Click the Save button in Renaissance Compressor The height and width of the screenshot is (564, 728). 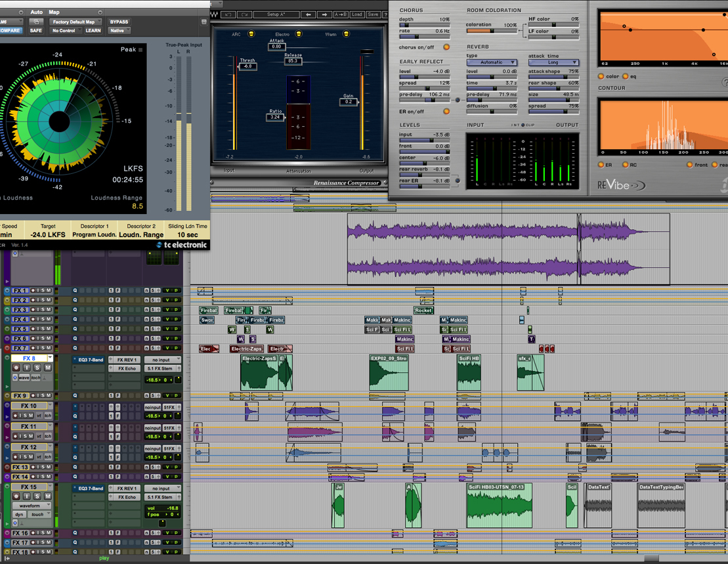click(x=373, y=14)
